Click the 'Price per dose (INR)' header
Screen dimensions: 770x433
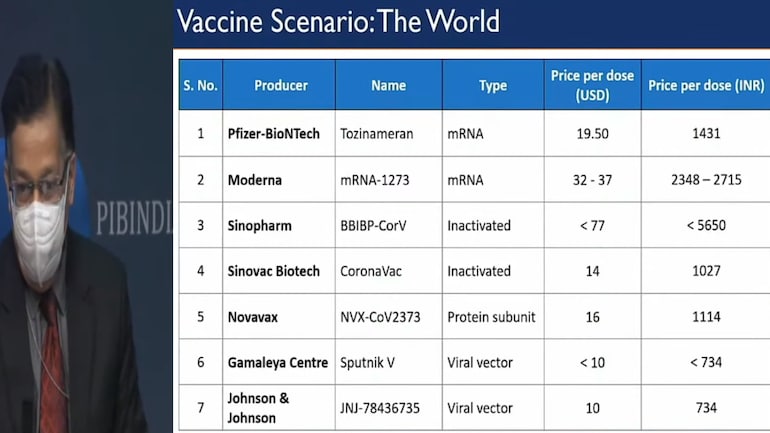tap(705, 86)
